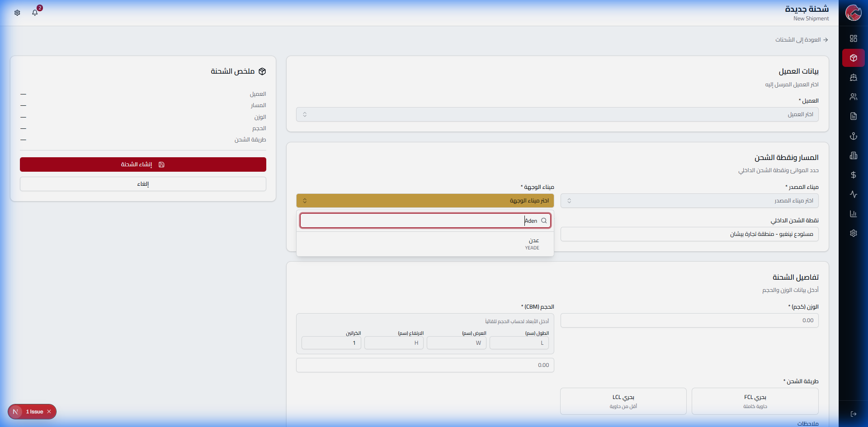Select the FCL sea shipping method
The height and width of the screenshot is (427, 868).
[755, 401]
